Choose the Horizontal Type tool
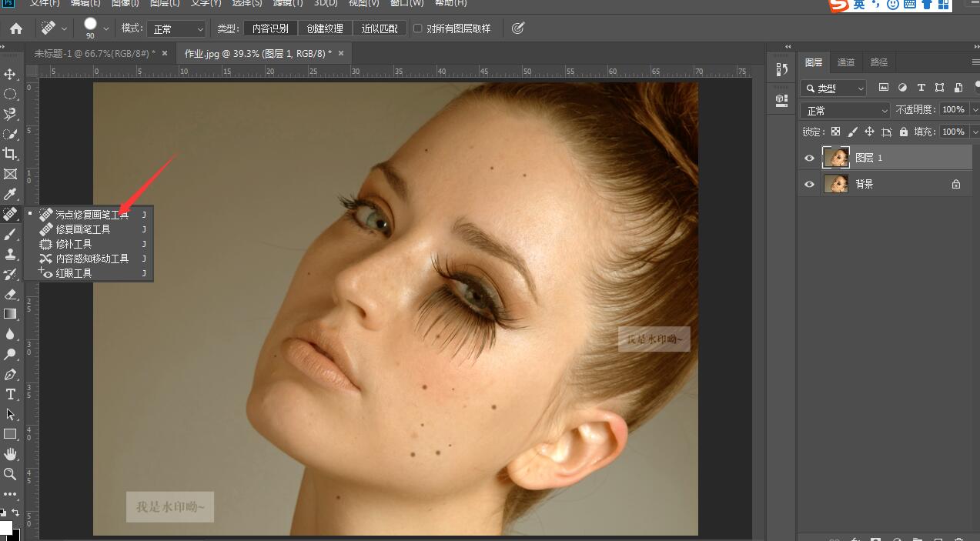This screenshot has width=980, height=541. tap(11, 394)
